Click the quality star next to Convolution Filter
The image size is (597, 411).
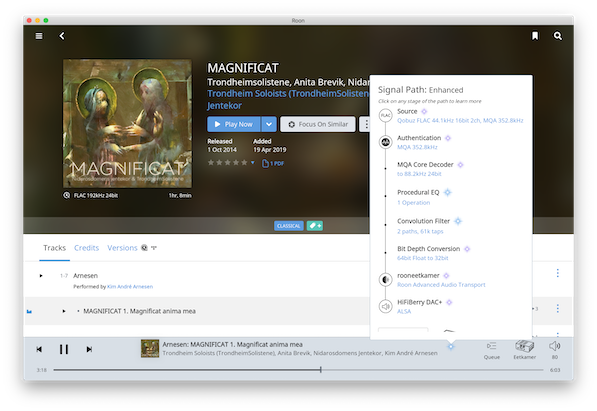[x=458, y=221]
